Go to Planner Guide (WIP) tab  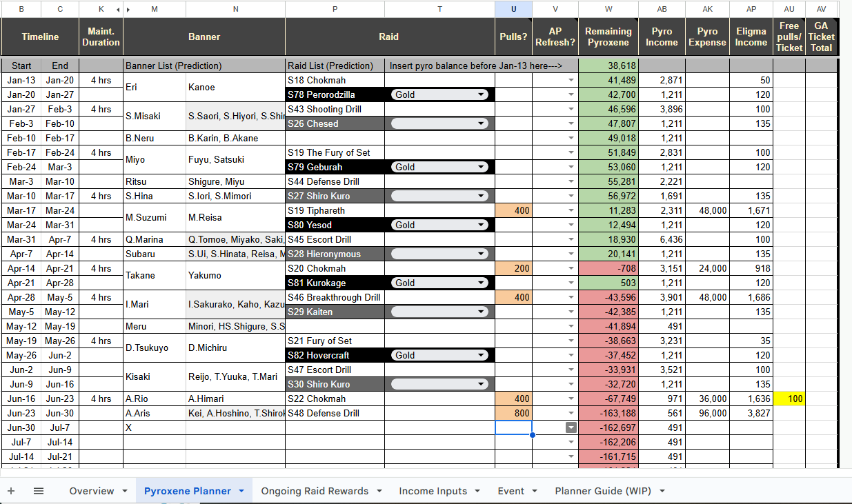tap(602, 491)
